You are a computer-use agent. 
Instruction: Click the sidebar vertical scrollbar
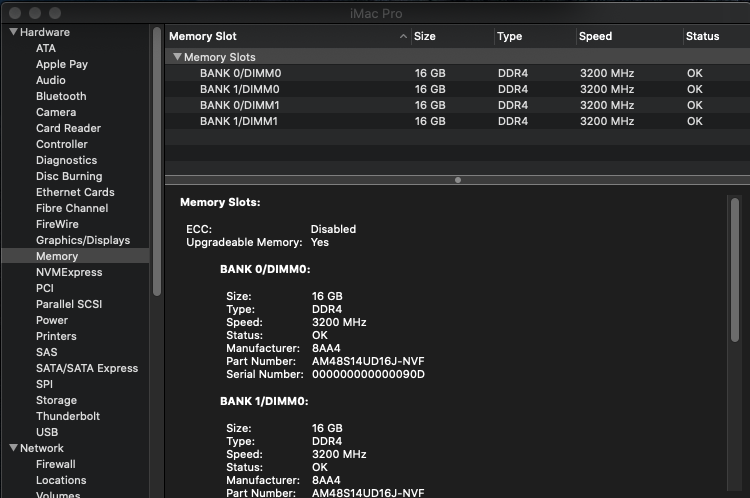pos(157,162)
